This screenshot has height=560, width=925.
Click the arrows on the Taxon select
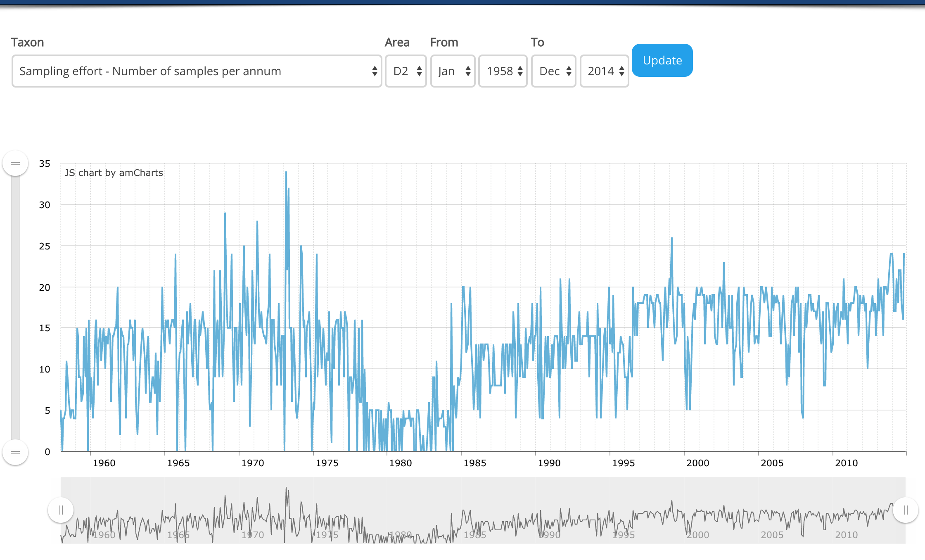(x=374, y=71)
